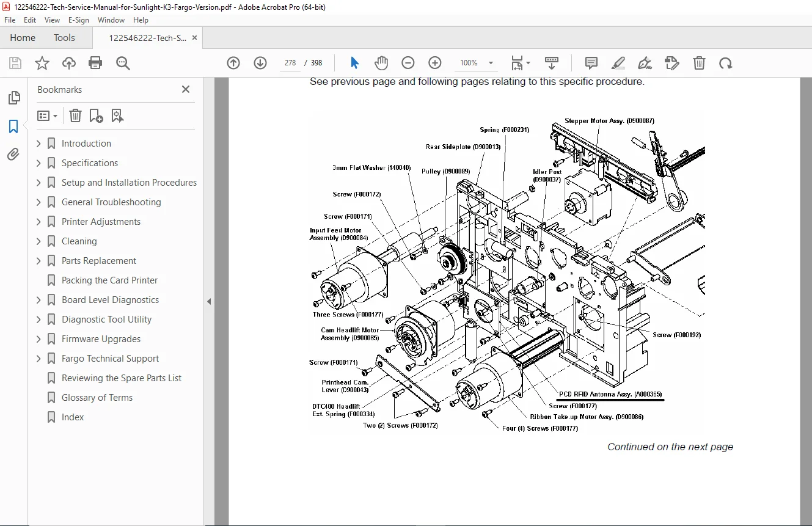
Task: Close the Bookmarks panel
Action: click(x=186, y=89)
